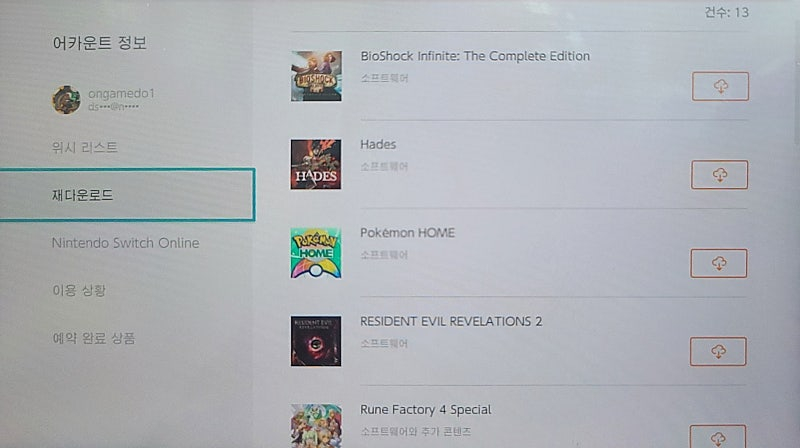
Task: Go to Nintendo Switch Online section
Action: point(126,243)
